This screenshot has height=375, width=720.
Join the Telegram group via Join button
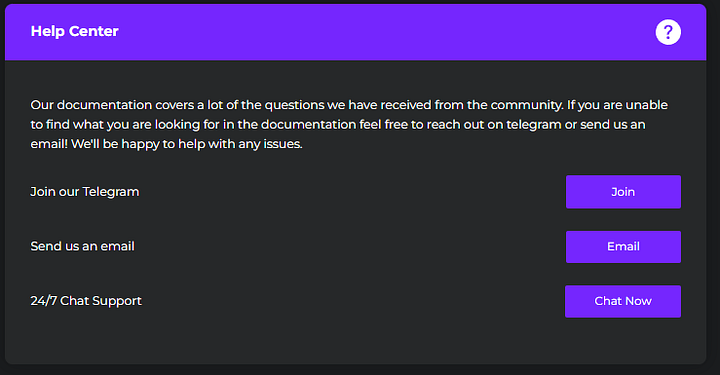tap(623, 192)
